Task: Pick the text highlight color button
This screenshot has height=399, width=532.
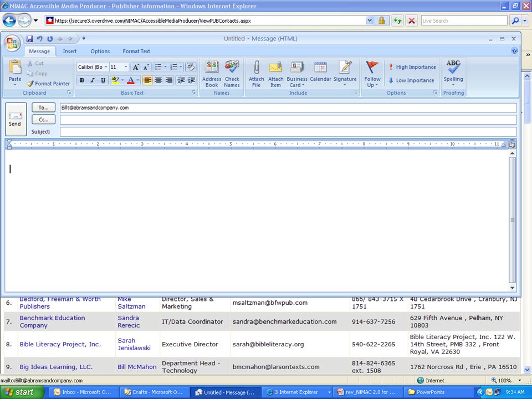Action: 115,80
